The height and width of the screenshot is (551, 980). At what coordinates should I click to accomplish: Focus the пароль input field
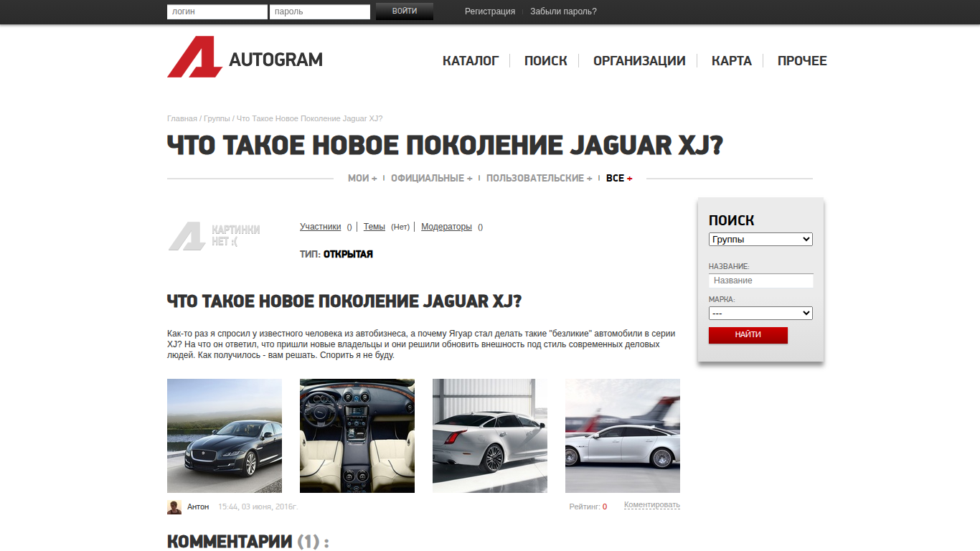320,11
